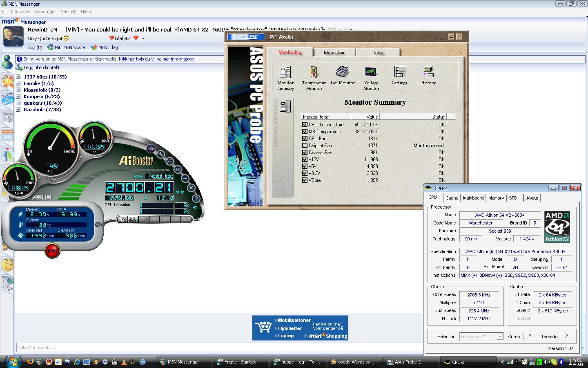Click first profile icon in AI Booster bar
Image resolution: width=588 pixels, height=368 pixels.
tap(122, 220)
